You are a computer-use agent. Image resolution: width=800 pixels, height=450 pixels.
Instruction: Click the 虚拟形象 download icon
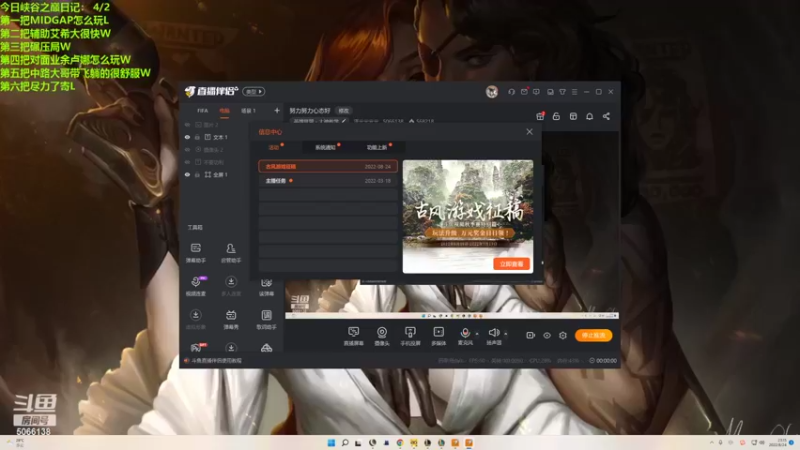[x=195, y=315]
